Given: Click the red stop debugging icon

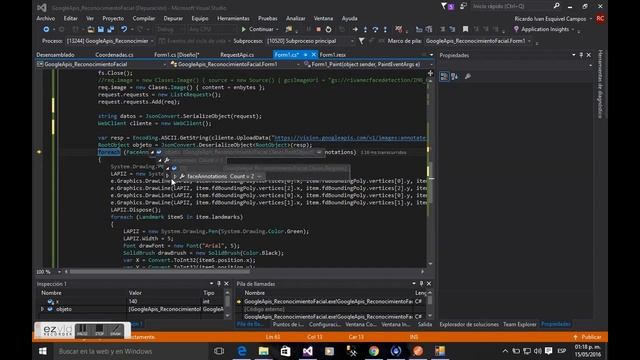Looking at the screenshot, I should pos(318,29).
